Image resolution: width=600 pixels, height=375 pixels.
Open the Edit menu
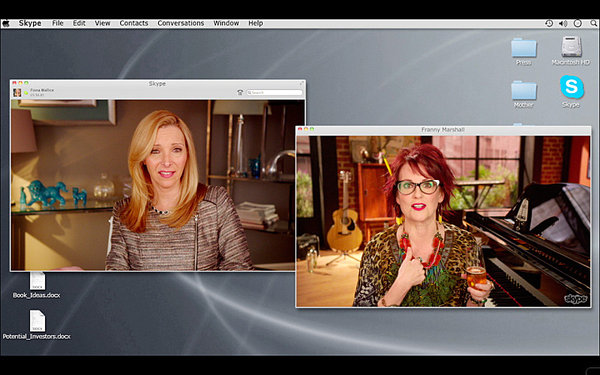click(79, 23)
